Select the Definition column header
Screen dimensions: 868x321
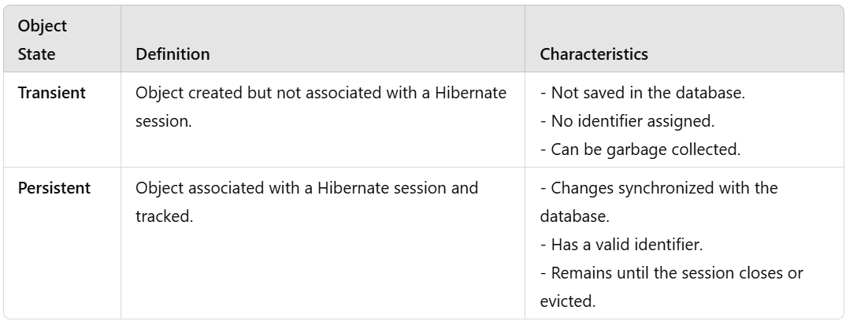coord(172,54)
